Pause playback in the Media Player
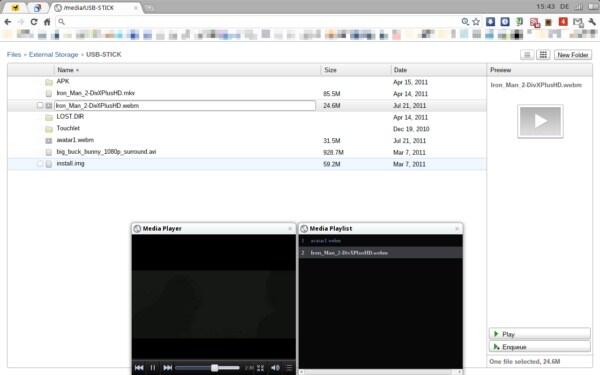Image resolution: width=600 pixels, height=375 pixels. 153,368
